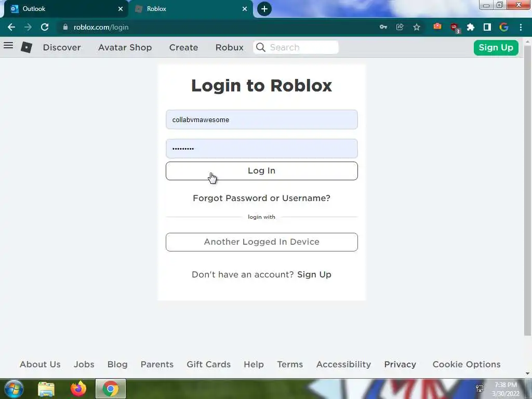Click the network tray icon

[x=480, y=389]
